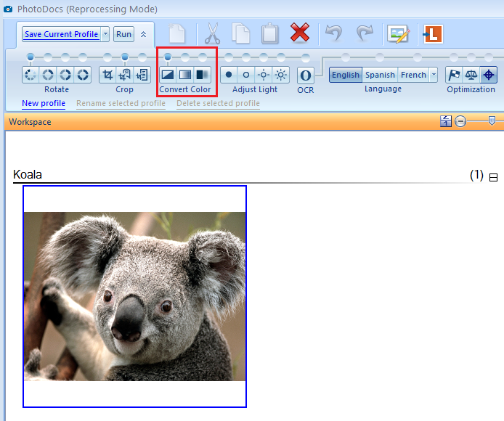Choose the dark-to-blur color conversion icon

[x=203, y=75]
